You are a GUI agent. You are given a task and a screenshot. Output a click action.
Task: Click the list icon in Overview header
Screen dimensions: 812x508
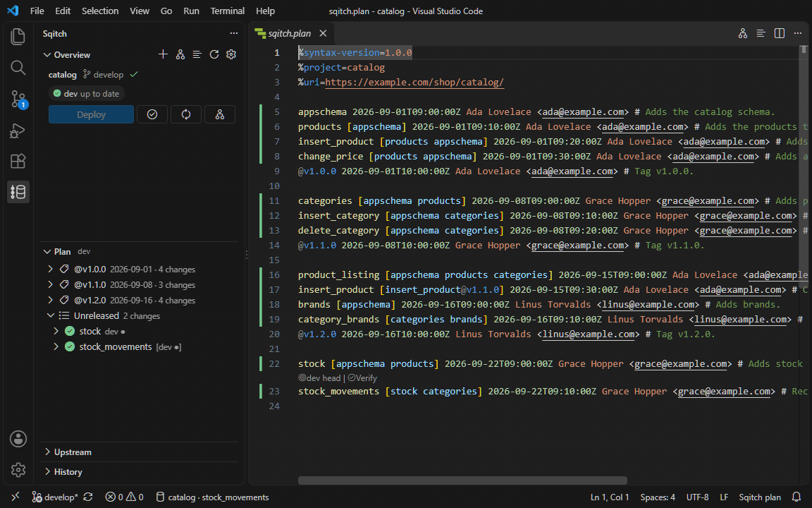pyautogui.click(x=197, y=54)
